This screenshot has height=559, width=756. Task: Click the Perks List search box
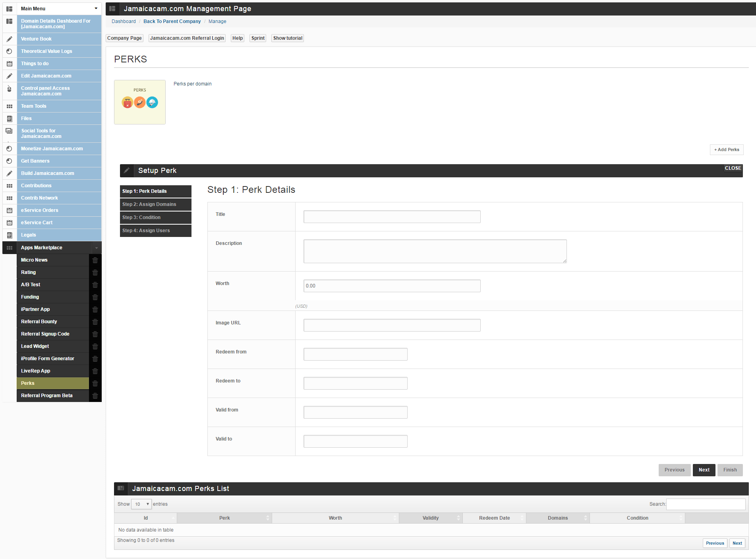click(706, 504)
